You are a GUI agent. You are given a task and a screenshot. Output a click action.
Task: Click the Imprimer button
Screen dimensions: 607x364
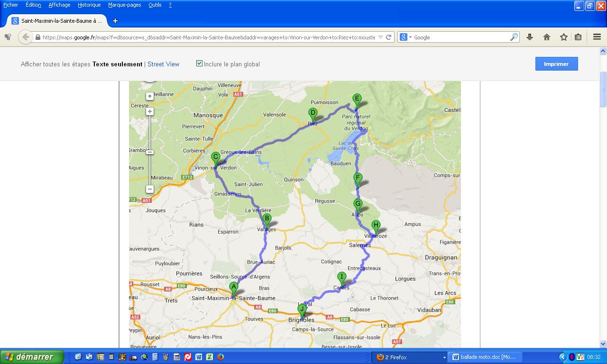556,64
